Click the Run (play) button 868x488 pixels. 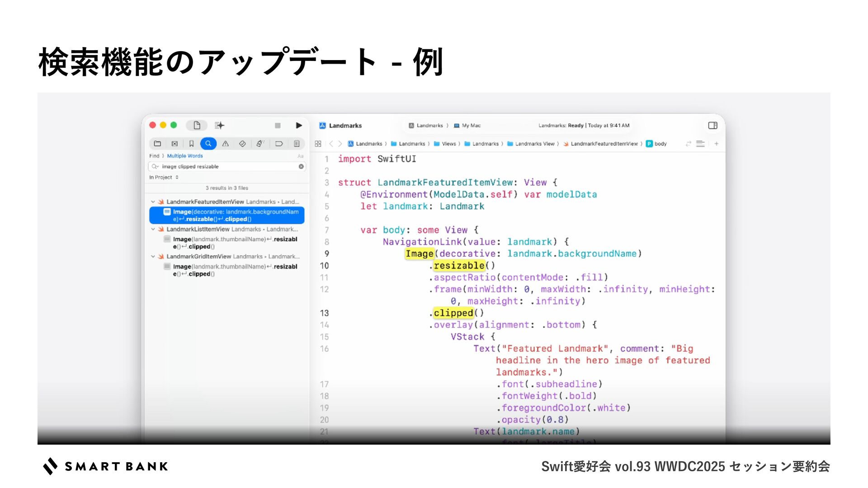(299, 125)
